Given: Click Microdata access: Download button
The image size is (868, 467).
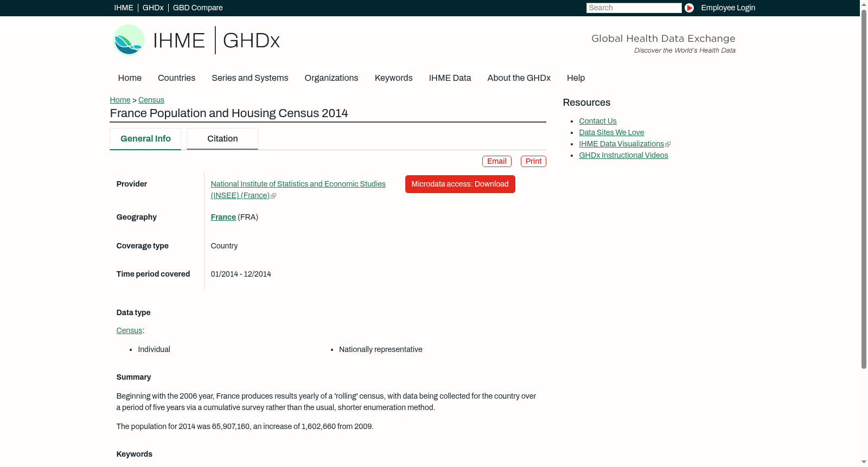Looking at the screenshot, I should 460,184.
